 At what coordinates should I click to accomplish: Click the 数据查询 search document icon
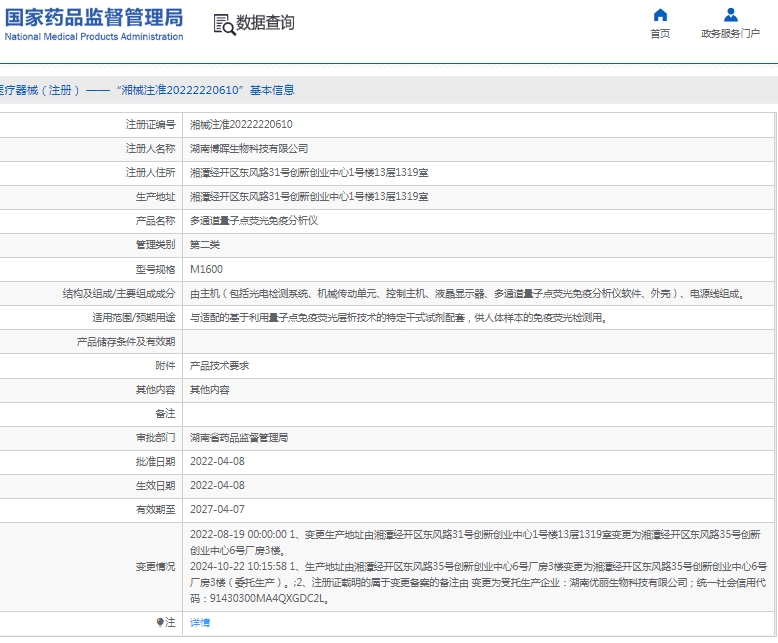(224, 24)
